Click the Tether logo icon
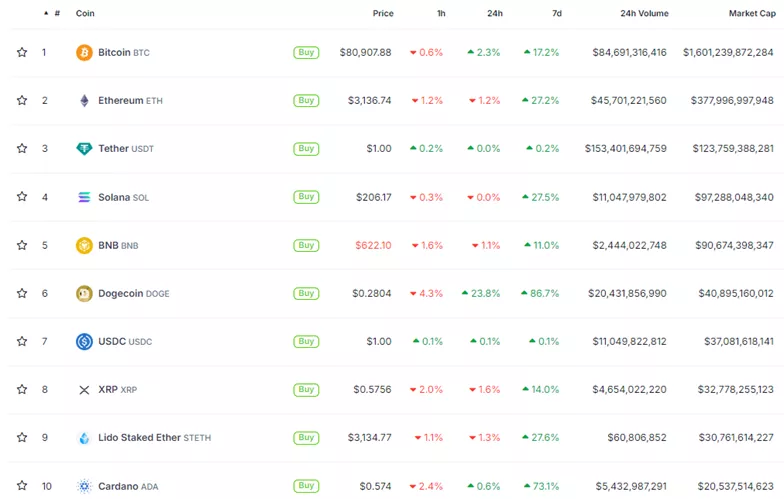 pyautogui.click(x=84, y=148)
